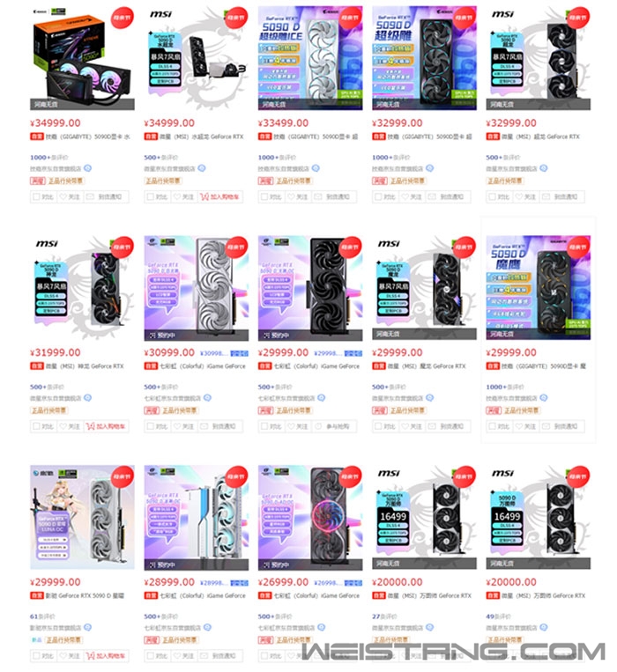Click the heart follow icon under MSI ¥34999 card

point(177,196)
